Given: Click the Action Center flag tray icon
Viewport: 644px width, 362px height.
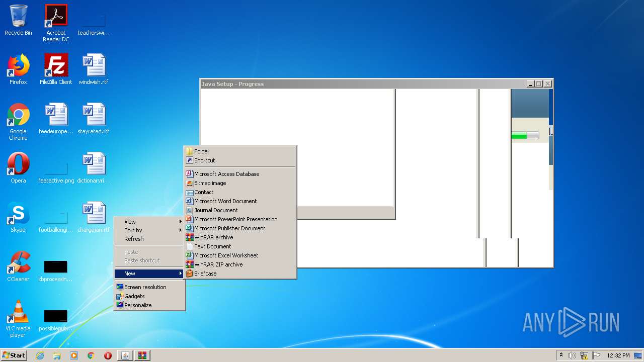Looking at the screenshot, I should pyautogui.click(x=596, y=355).
